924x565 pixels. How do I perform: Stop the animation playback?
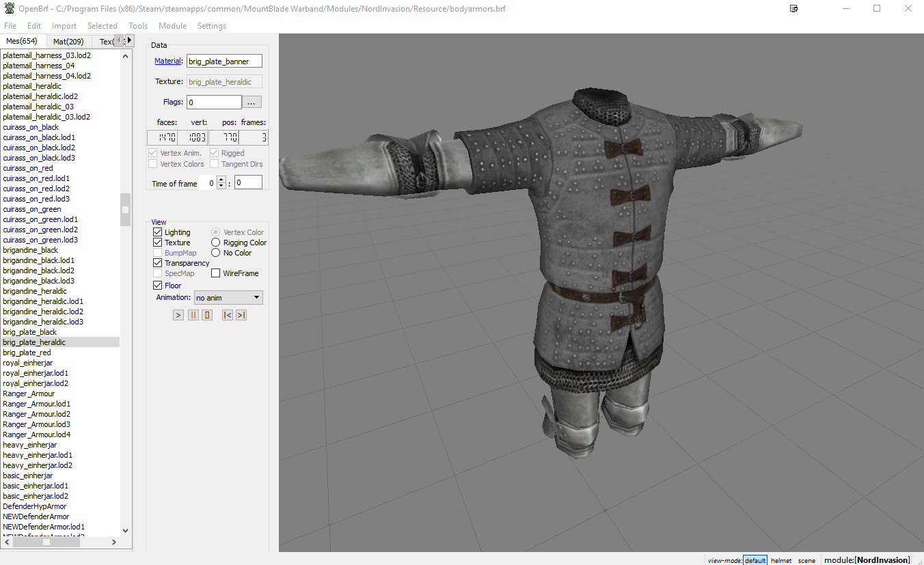[x=207, y=315]
